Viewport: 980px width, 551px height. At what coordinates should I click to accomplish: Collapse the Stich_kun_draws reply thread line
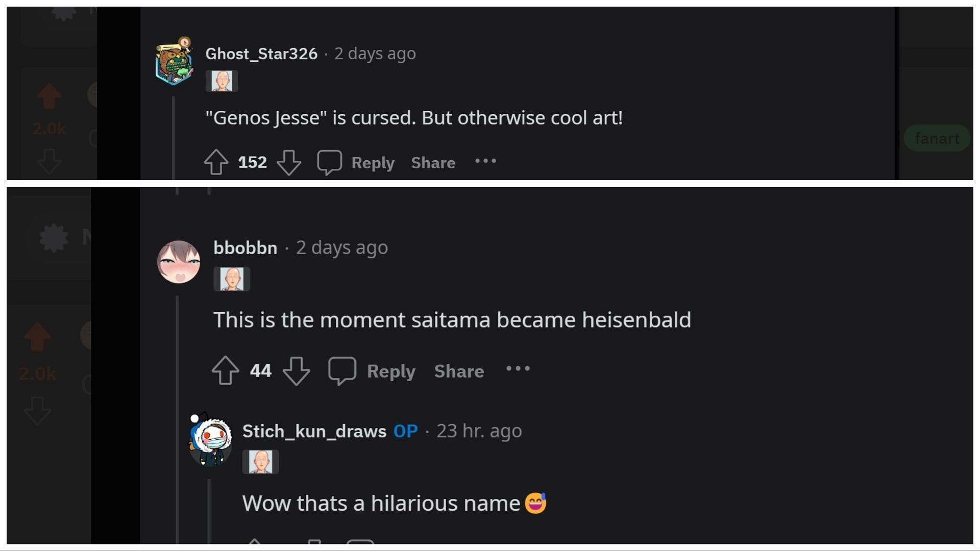pos(209,510)
